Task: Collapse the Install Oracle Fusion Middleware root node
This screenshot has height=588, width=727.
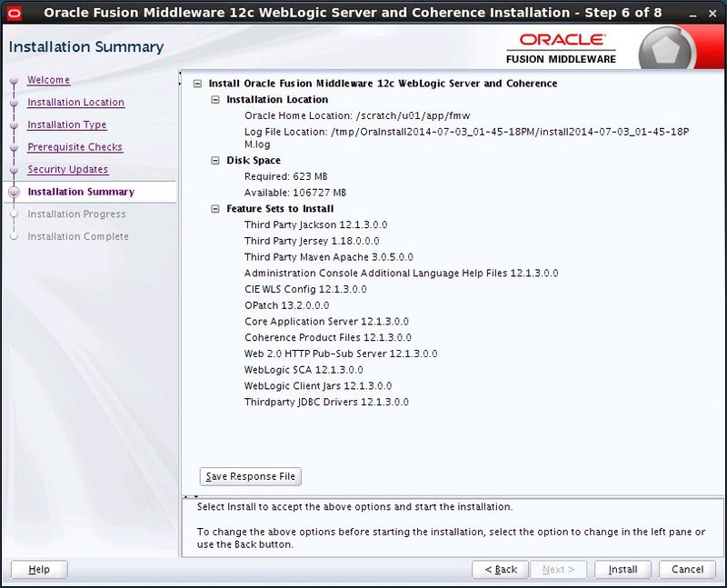Action: (x=198, y=84)
